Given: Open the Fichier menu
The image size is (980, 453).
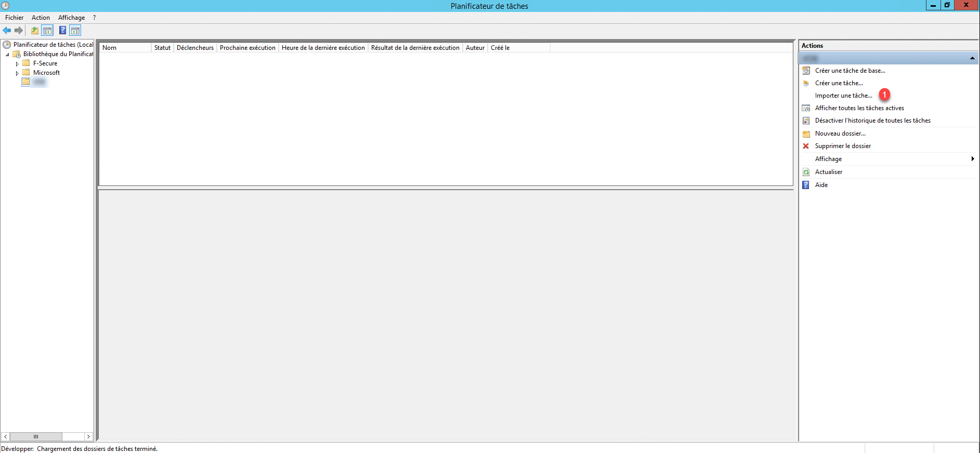Looking at the screenshot, I should click(x=14, y=18).
